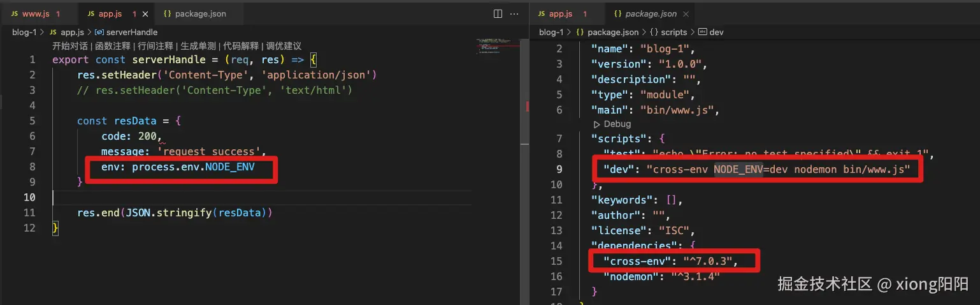Open scripts item in right breadcrumb
The image size is (980, 305).
point(674,32)
